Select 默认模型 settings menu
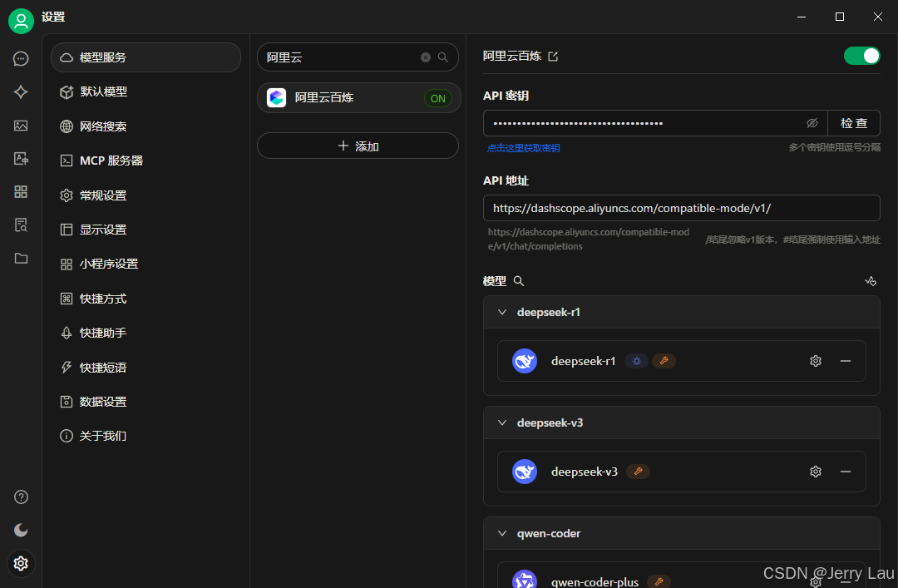The width and height of the screenshot is (898, 588). [x=146, y=91]
